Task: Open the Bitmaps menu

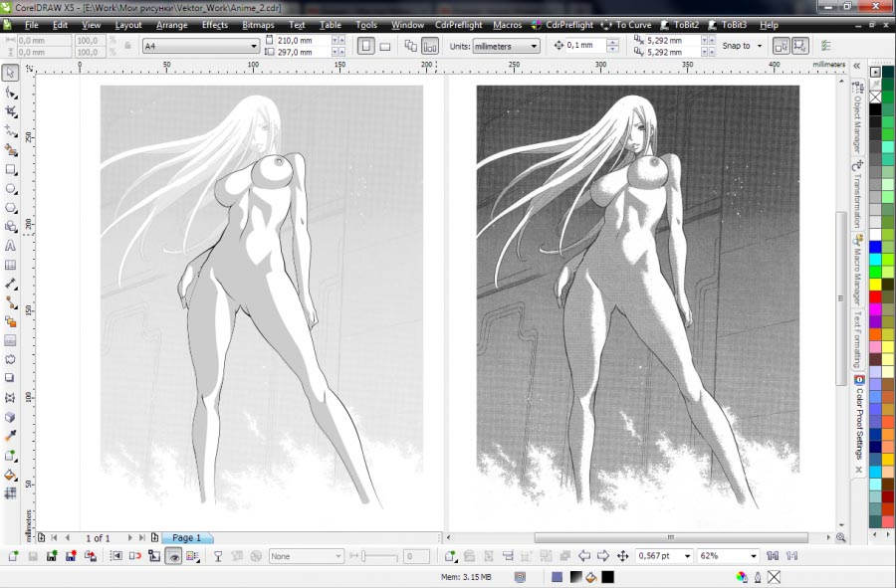Action: (258, 25)
